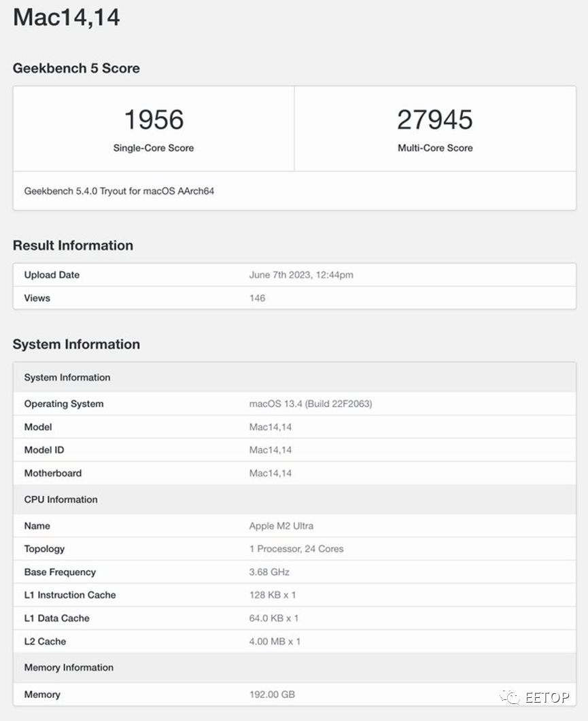Click the Topology 24 Cores value

point(296,548)
